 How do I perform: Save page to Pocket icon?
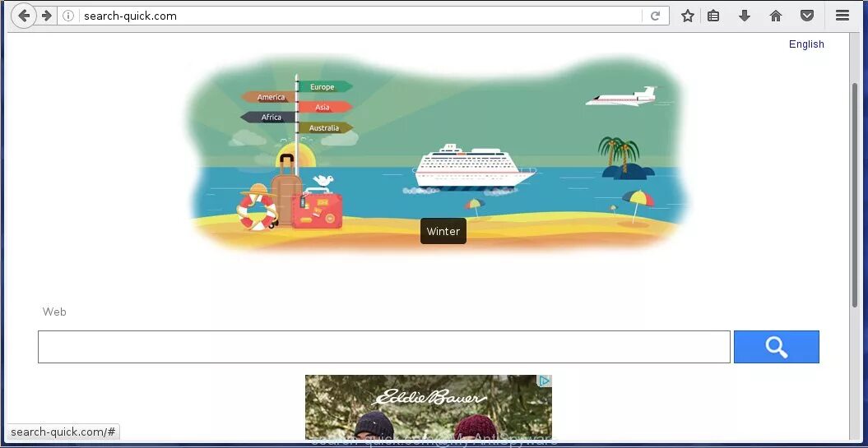point(807,16)
